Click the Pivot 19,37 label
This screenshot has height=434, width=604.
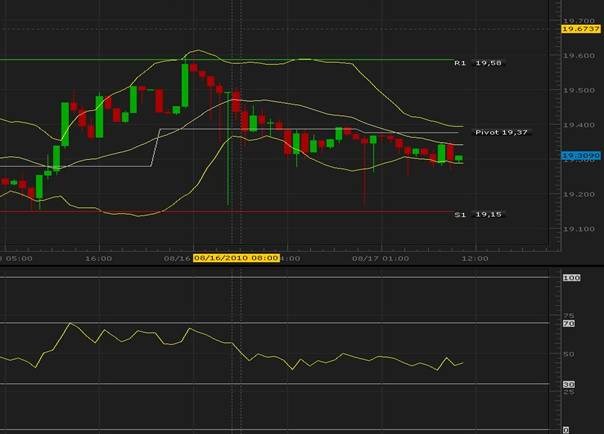coord(501,132)
